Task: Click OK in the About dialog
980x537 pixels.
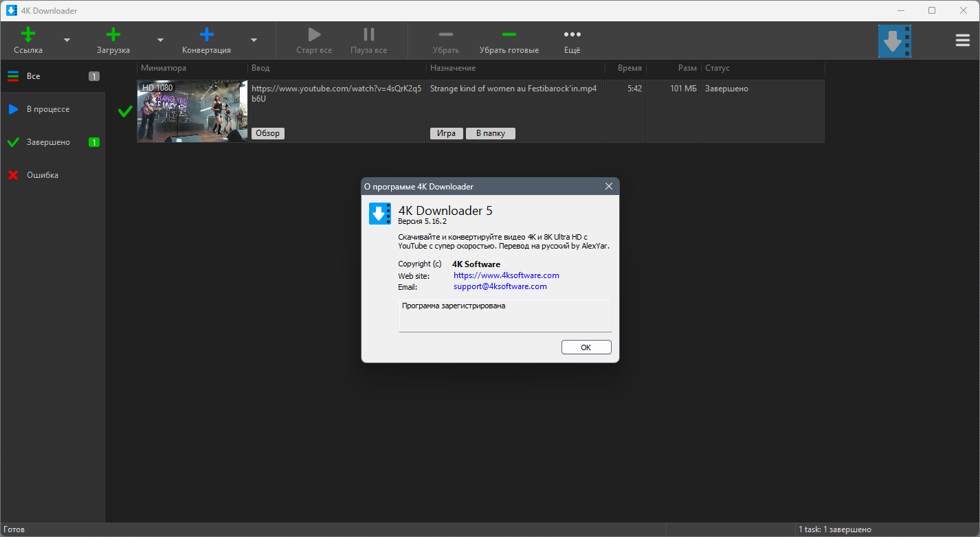Action: (586, 347)
